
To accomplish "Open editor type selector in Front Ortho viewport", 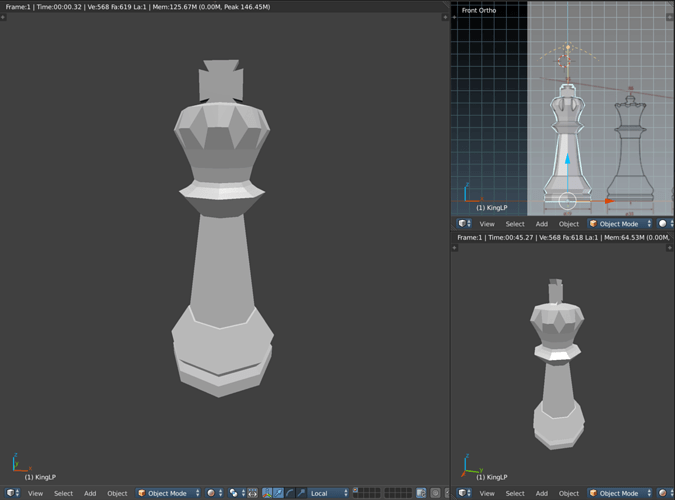I will (x=464, y=224).
